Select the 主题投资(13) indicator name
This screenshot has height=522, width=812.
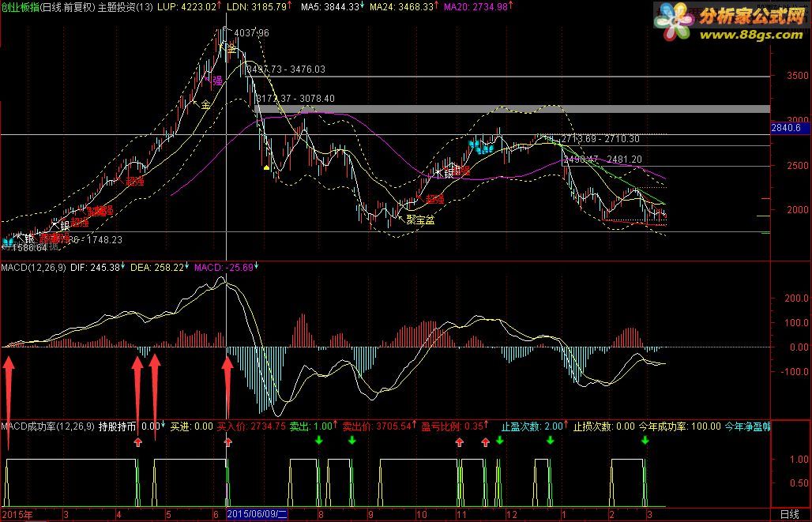[125, 7]
